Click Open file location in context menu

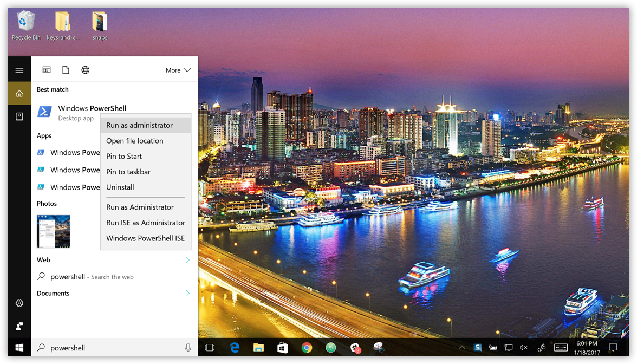[x=134, y=141]
